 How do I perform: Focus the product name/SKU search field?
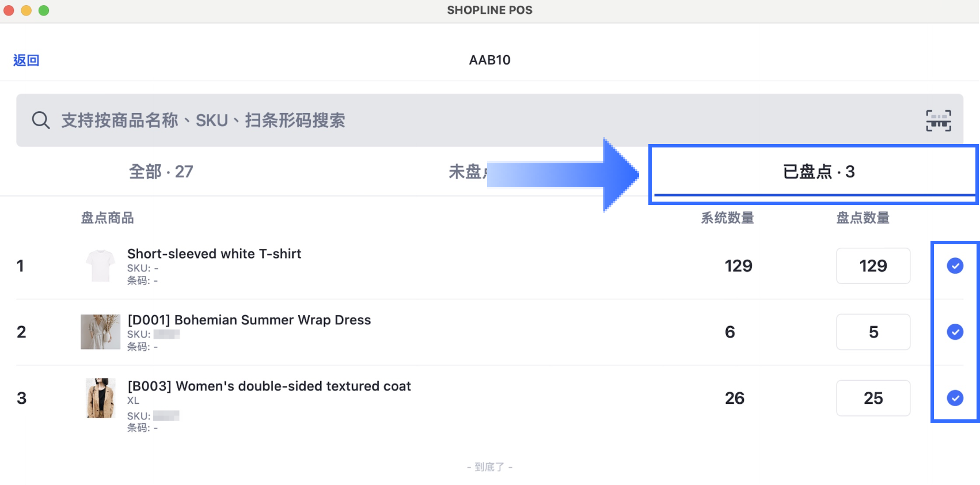tap(489, 120)
